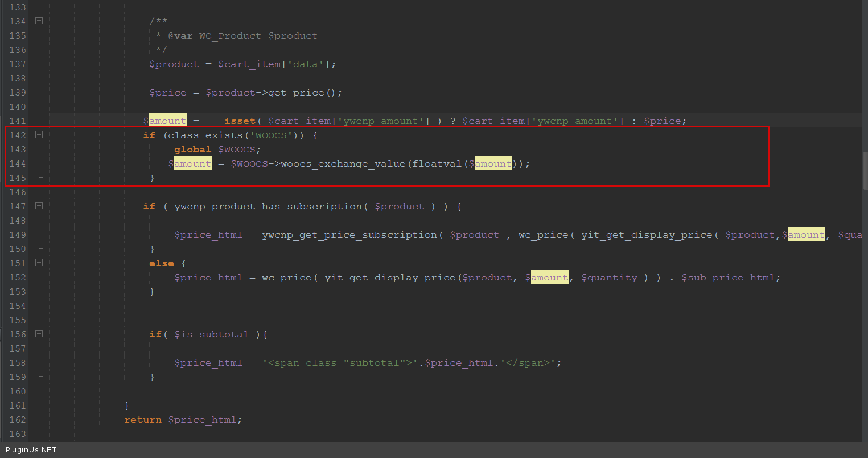The image size is (868, 458).
Task: Click line number 152 in the gutter
Action: pyautogui.click(x=18, y=278)
